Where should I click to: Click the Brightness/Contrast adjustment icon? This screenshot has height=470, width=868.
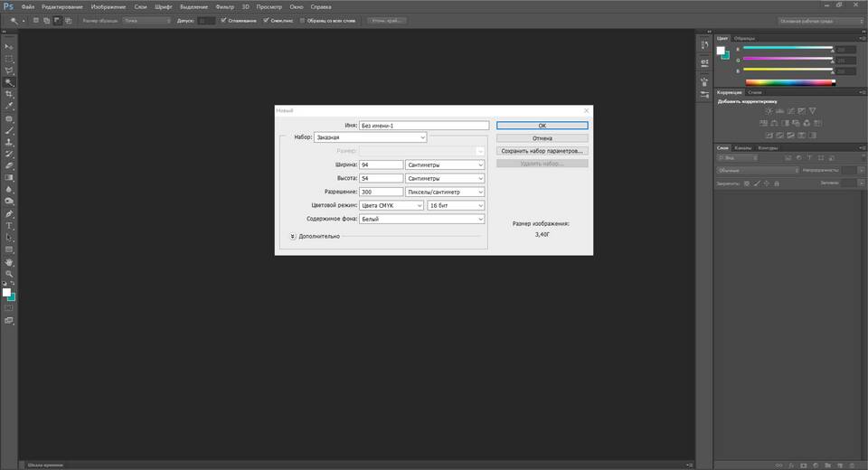(768, 111)
